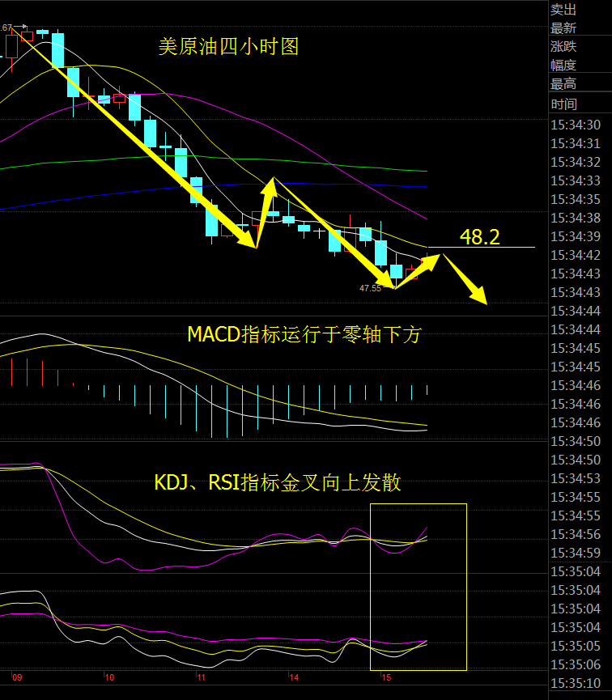Click the 15:34:50 time row
The image size is (612, 700).
tap(575, 441)
